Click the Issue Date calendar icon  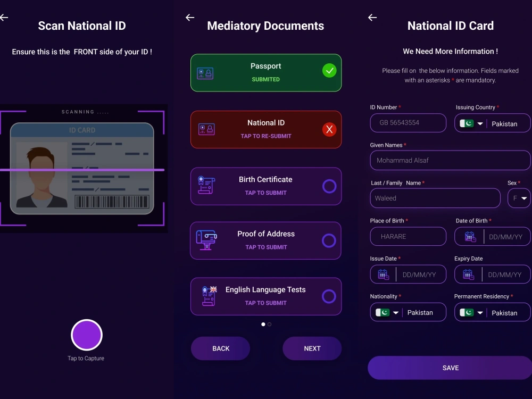point(383,274)
